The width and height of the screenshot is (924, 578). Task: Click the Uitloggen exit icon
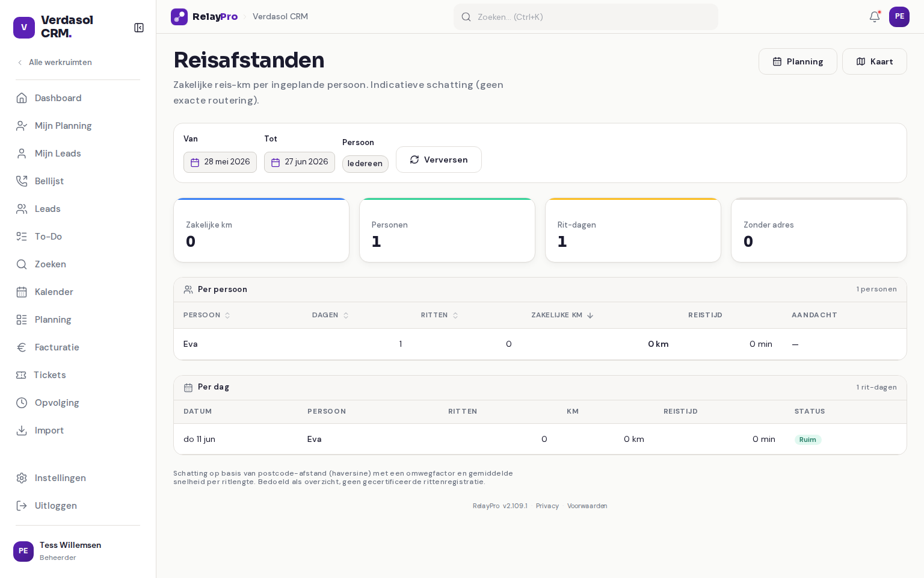pyautogui.click(x=22, y=506)
